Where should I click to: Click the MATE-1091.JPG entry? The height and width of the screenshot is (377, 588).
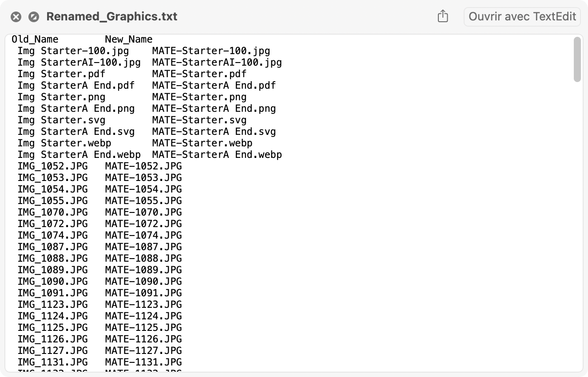pos(143,293)
